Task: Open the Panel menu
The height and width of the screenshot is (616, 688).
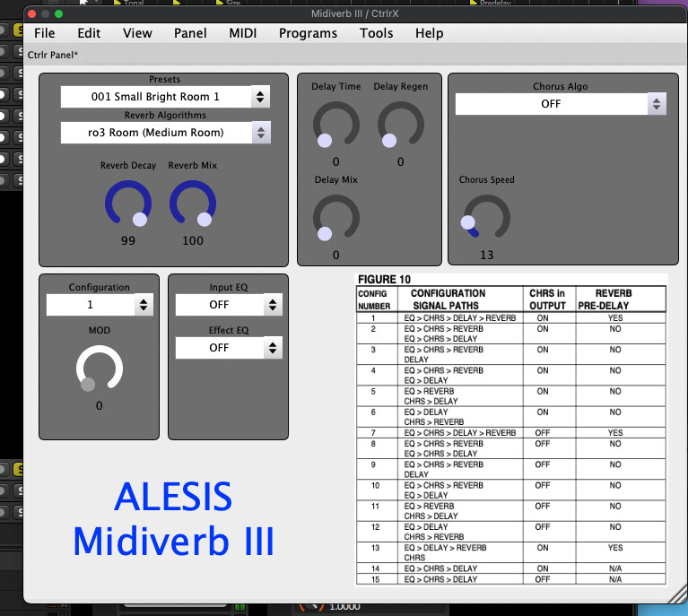Action: coord(190,33)
